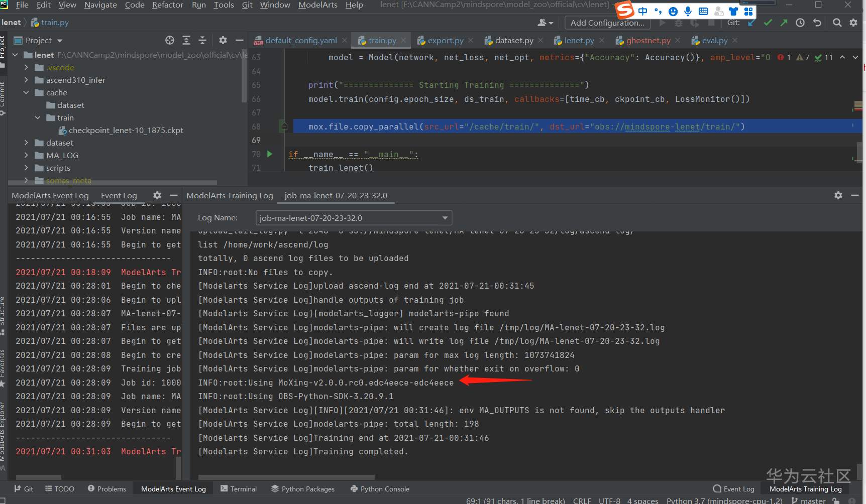Collapse the cache folder

[x=26, y=92]
